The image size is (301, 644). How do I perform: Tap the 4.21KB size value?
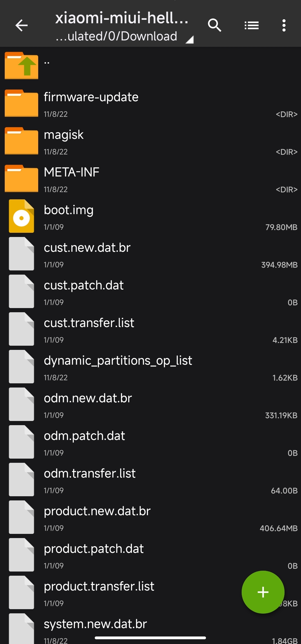click(x=285, y=340)
